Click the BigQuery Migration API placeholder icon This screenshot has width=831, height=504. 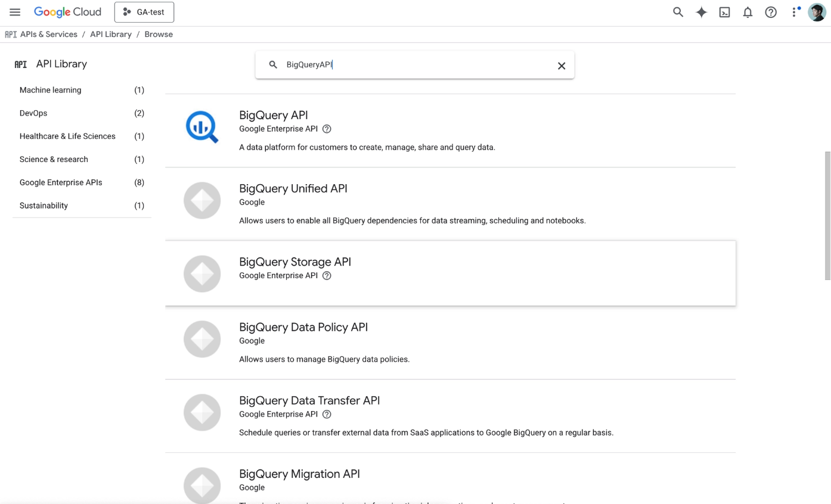tap(202, 486)
